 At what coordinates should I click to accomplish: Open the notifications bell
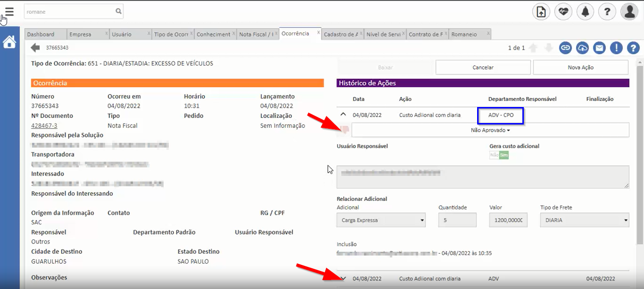585,11
